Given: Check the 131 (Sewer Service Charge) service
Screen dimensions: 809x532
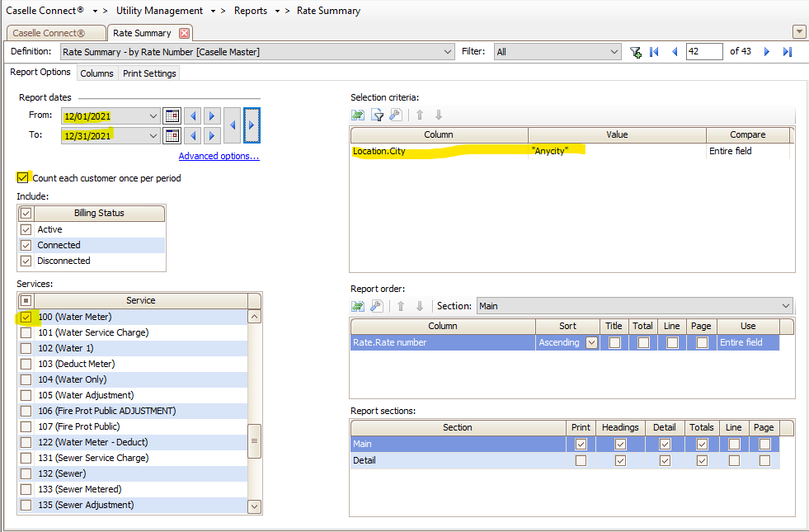Looking at the screenshot, I should coord(26,458).
